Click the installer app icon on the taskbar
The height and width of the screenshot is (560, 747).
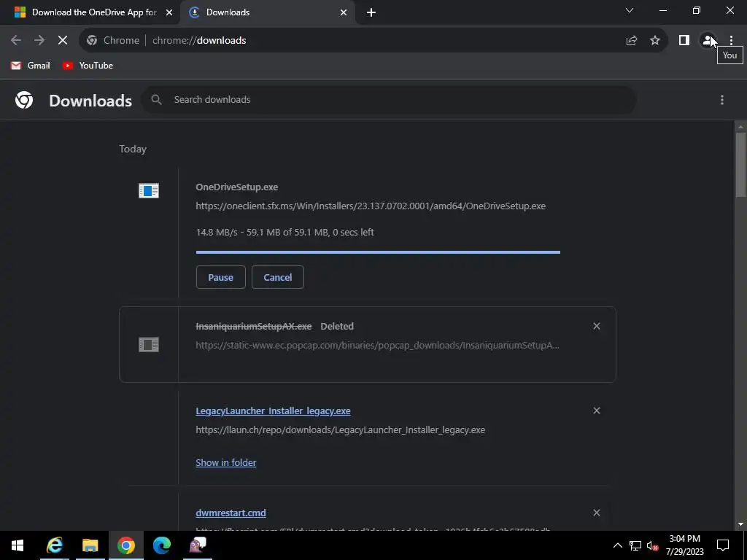(x=198, y=545)
